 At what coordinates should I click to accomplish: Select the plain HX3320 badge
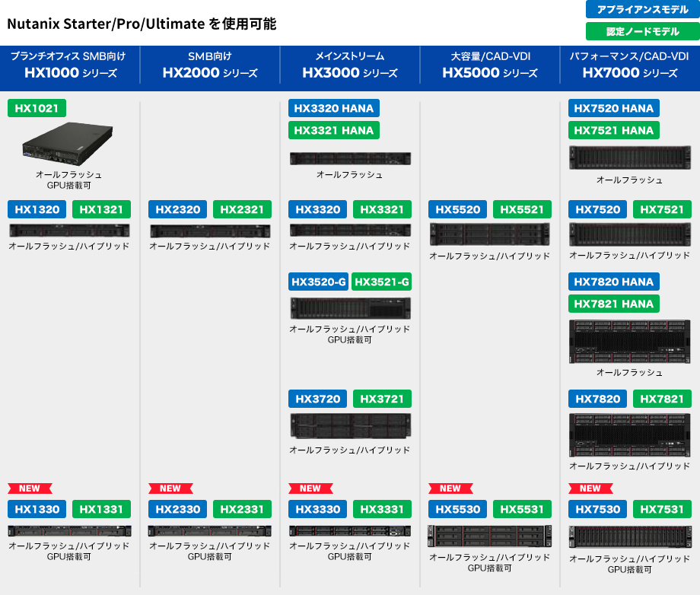pos(317,209)
